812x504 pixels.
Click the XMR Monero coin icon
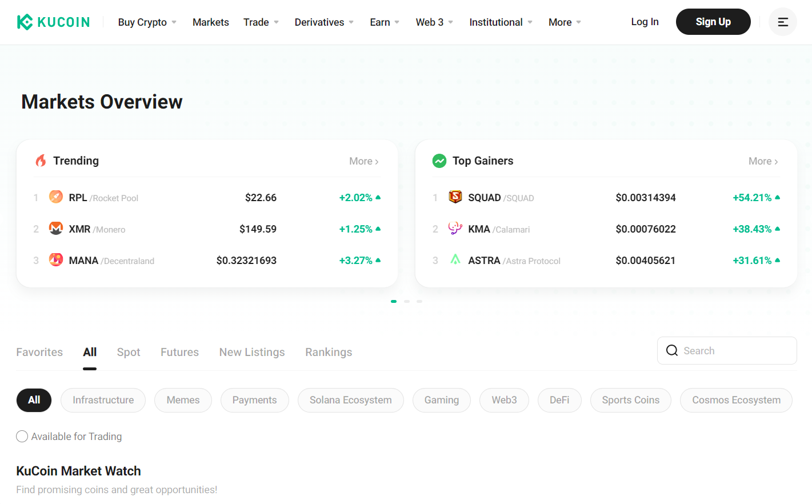(56, 229)
